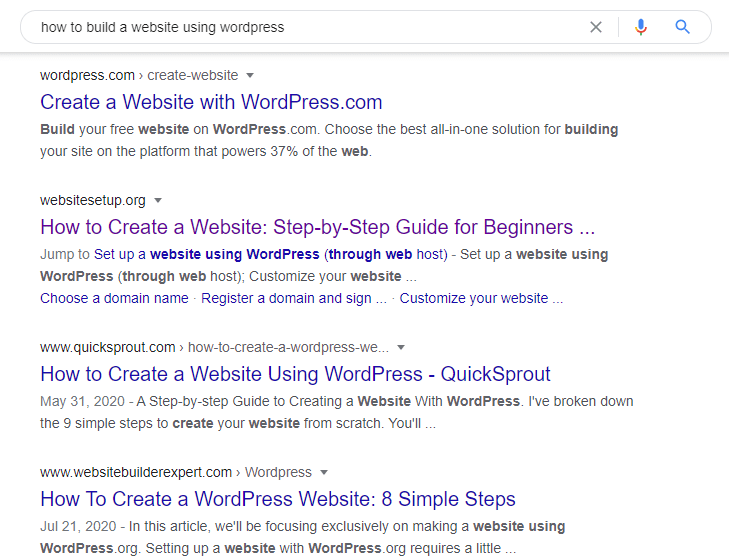The height and width of the screenshot is (560, 729).
Task: Click the snippet text 'platform that powers 37% of the web'
Action: [x=254, y=152]
